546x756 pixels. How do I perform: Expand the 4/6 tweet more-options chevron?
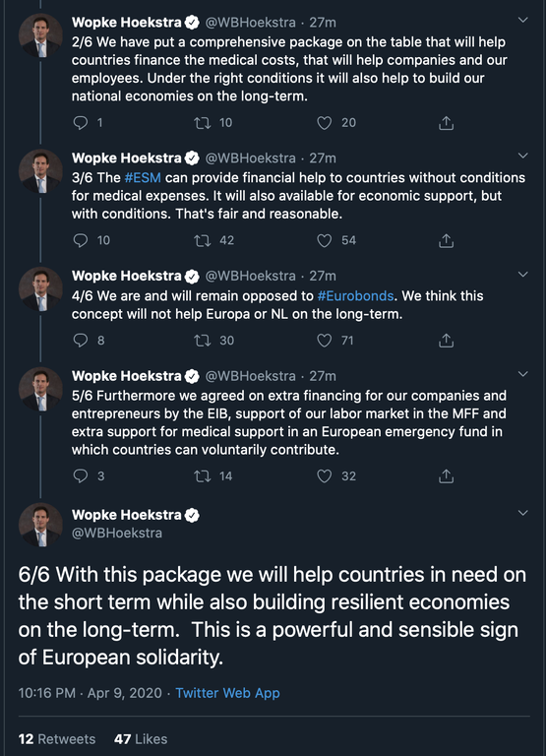click(522, 275)
